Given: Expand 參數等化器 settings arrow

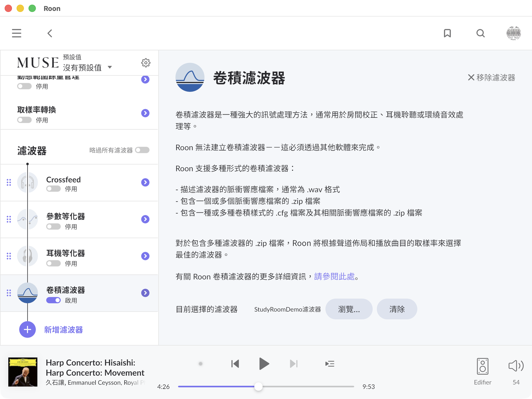Looking at the screenshot, I should (145, 219).
